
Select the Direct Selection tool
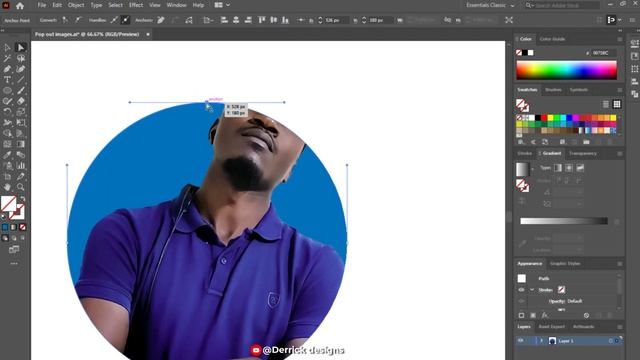coord(21,48)
